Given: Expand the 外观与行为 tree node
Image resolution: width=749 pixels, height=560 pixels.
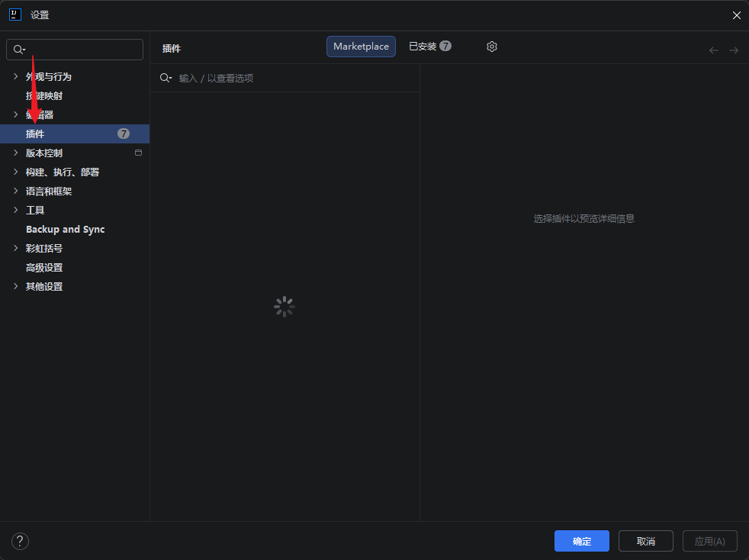Looking at the screenshot, I should click(x=16, y=76).
